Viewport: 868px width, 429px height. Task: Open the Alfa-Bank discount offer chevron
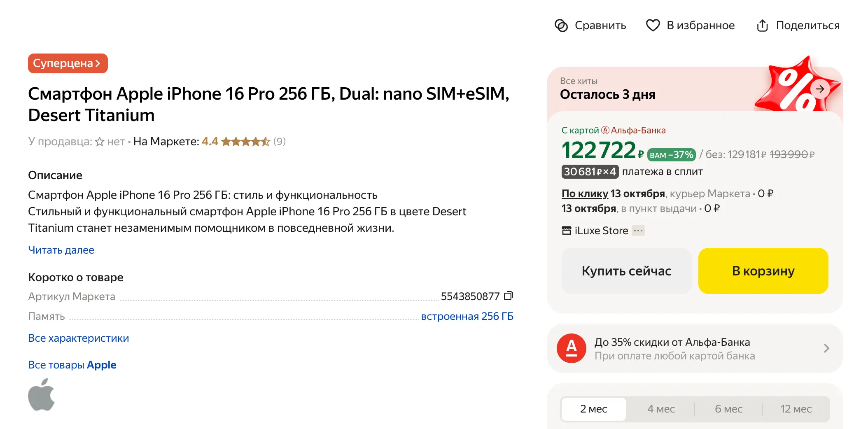pos(826,348)
